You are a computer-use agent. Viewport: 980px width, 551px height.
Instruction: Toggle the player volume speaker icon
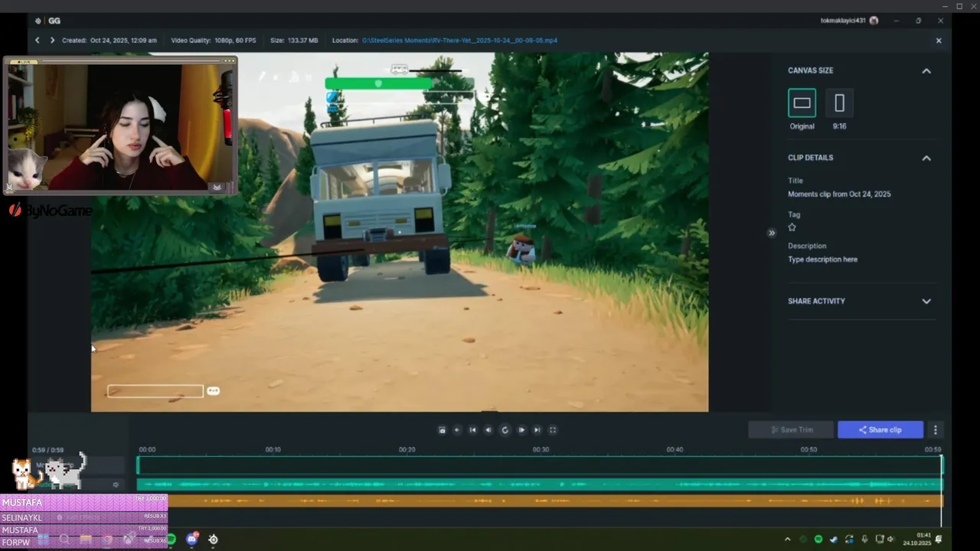(x=457, y=430)
